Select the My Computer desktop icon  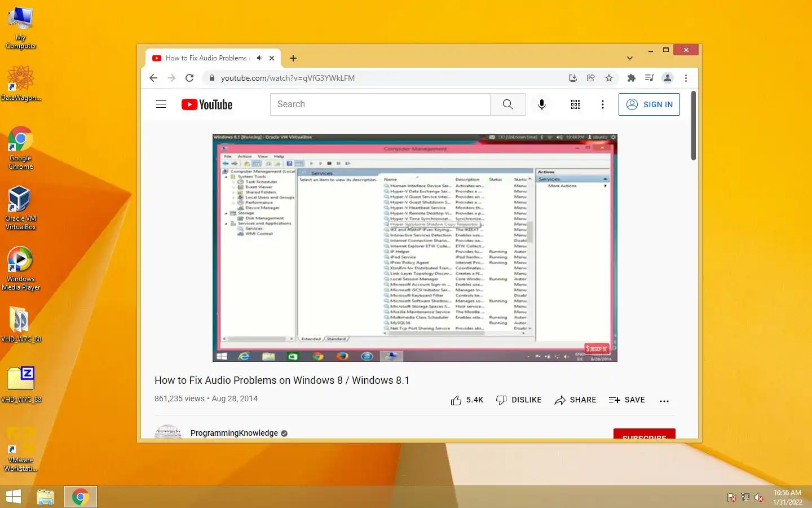21,28
